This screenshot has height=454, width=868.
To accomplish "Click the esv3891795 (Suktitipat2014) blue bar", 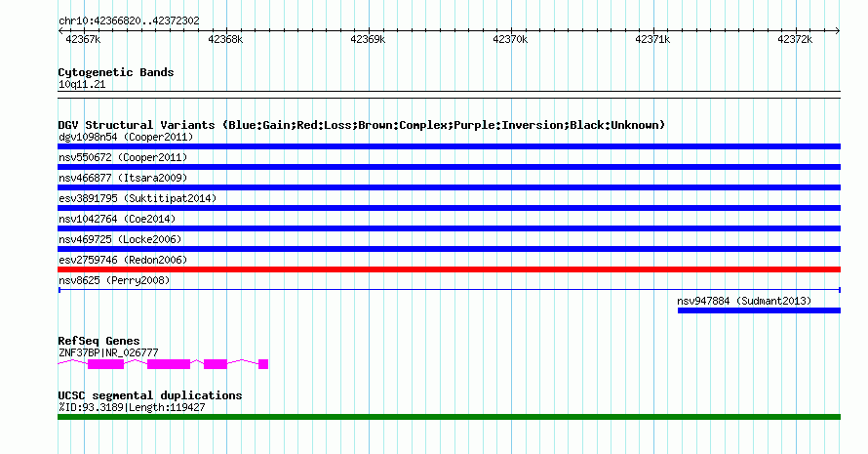I will click(x=449, y=208).
